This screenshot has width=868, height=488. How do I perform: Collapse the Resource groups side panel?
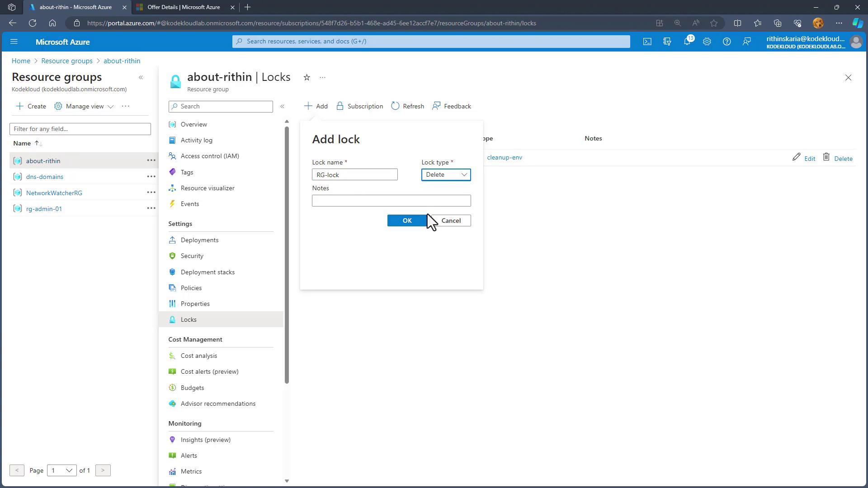tap(141, 77)
